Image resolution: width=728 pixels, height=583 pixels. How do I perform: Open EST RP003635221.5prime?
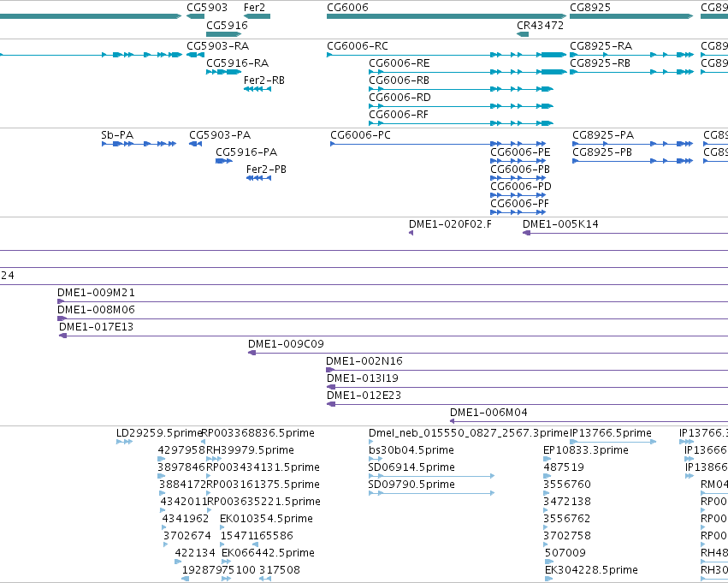(x=264, y=503)
